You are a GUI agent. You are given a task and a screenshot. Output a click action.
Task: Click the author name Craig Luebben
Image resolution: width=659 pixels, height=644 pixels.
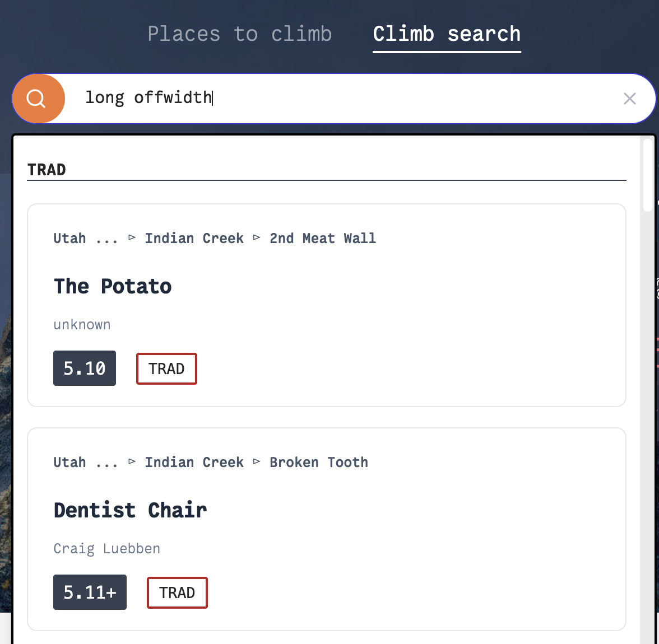coord(106,548)
